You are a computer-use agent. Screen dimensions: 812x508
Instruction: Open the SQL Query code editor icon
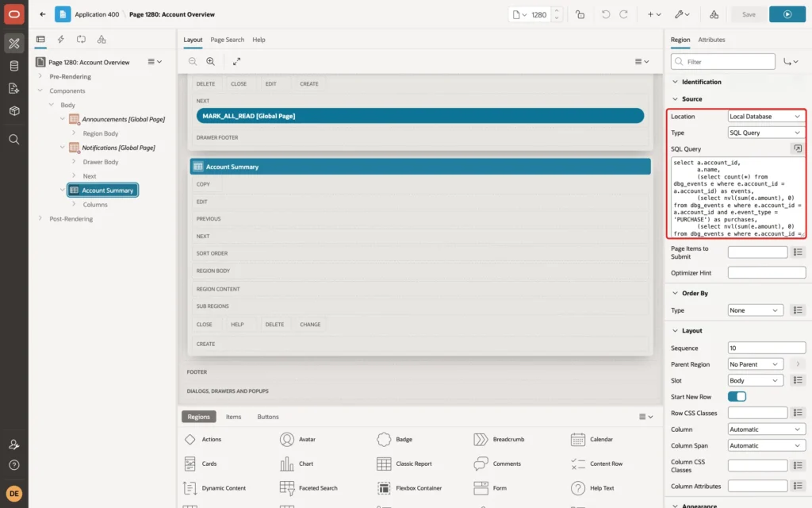pos(798,148)
